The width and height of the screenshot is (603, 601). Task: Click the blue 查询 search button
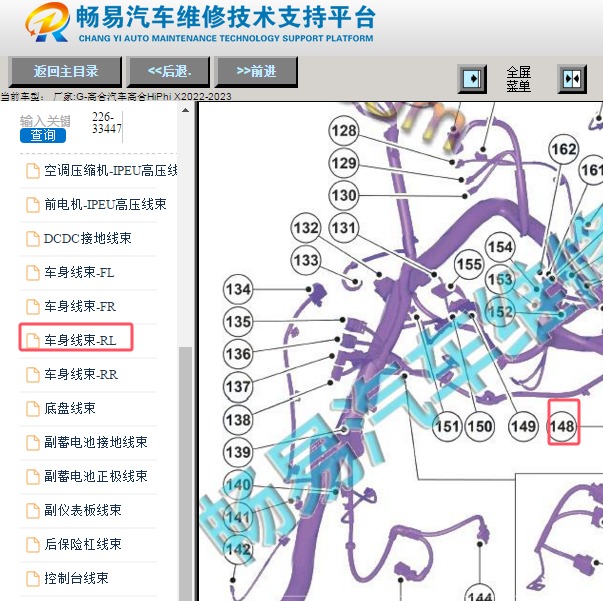[x=43, y=135]
